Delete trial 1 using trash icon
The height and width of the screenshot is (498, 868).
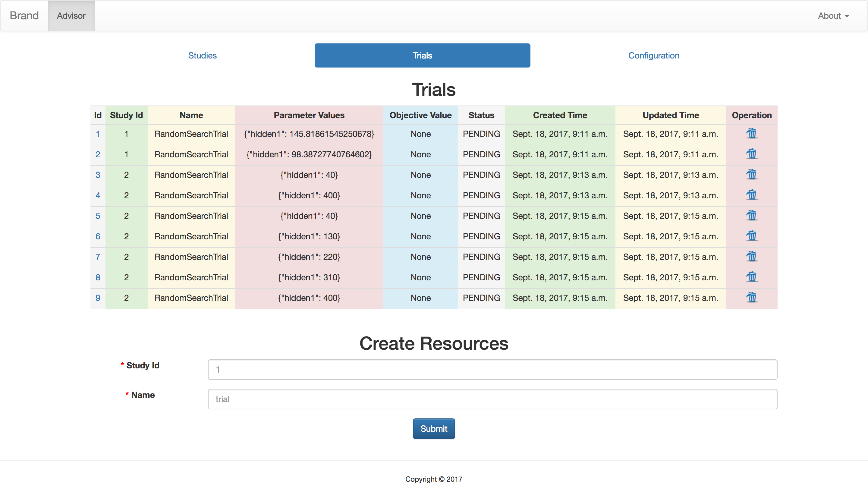751,133
